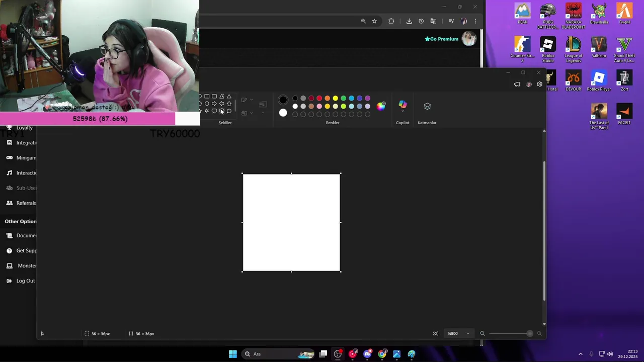This screenshot has height=362, width=644.
Task: Pick the purple color swatch
Action: [x=368, y=98]
